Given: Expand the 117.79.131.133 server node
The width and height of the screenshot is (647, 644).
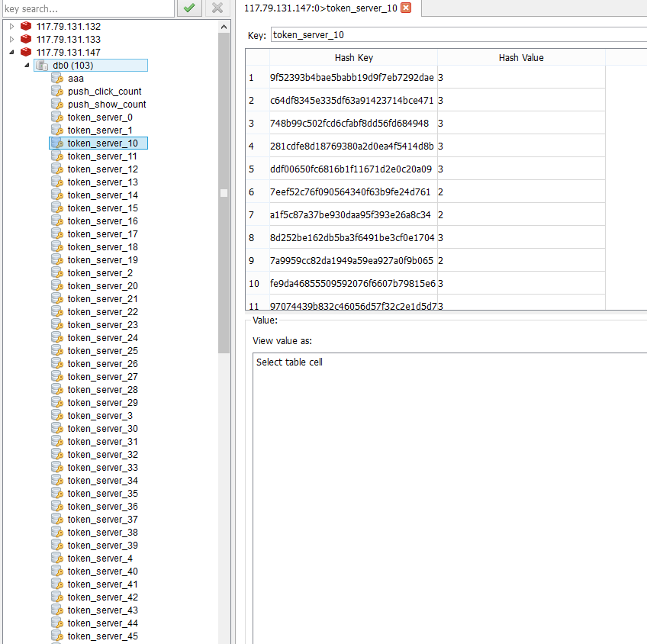Looking at the screenshot, I should [11, 39].
